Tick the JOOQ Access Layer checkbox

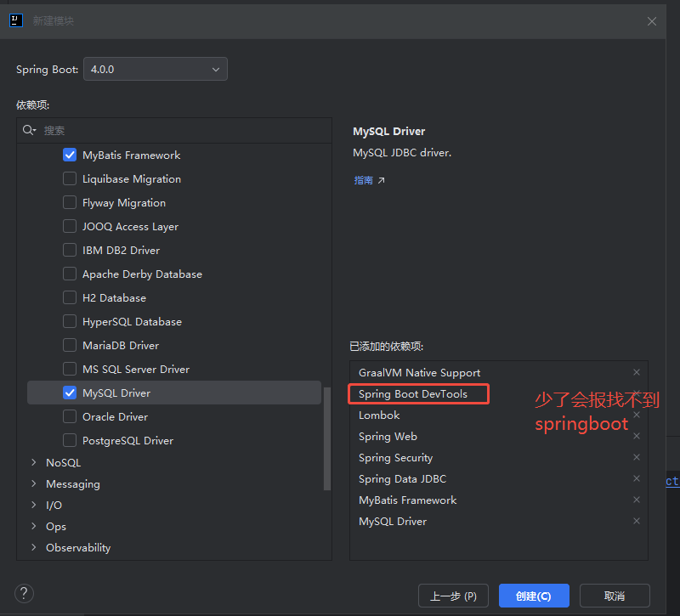point(70,226)
